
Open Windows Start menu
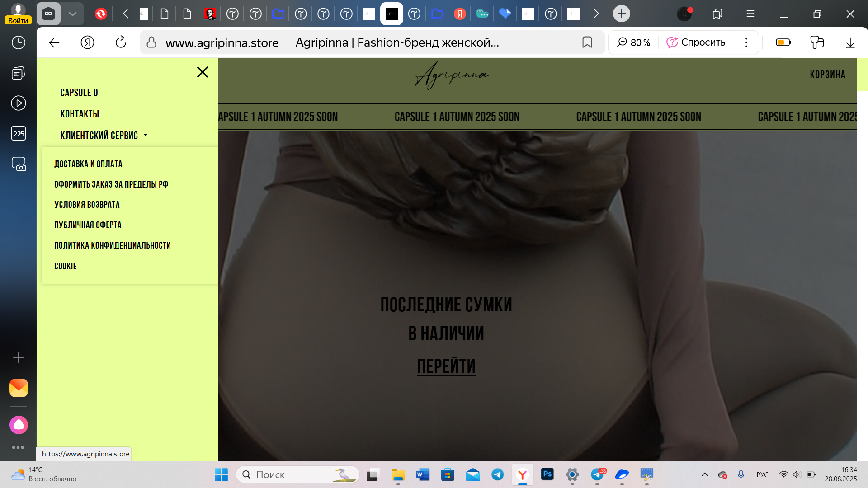pyautogui.click(x=221, y=475)
